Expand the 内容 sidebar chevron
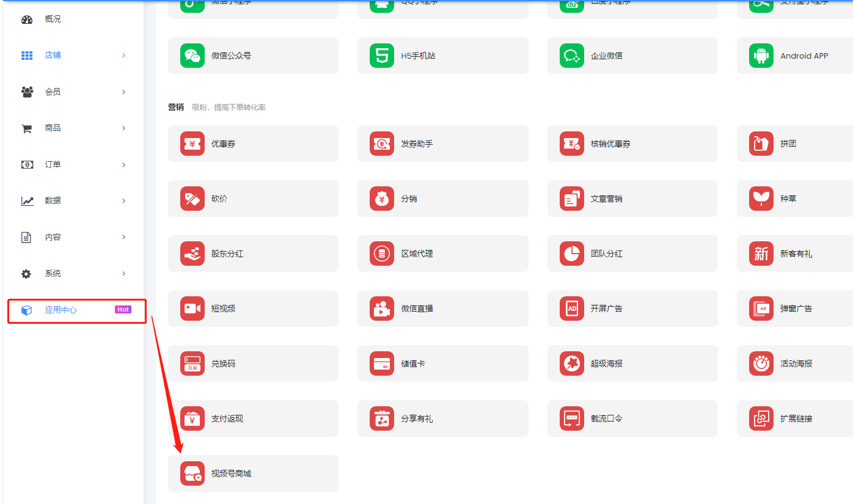 (123, 237)
